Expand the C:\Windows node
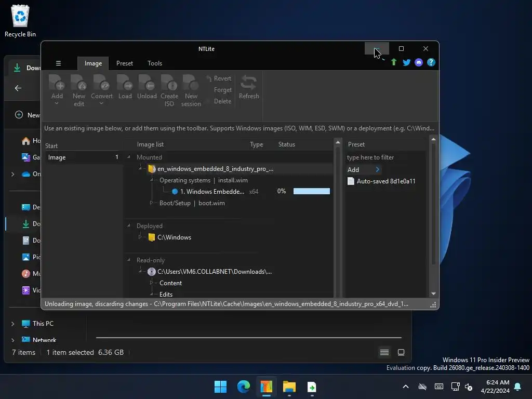 pyautogui.click(x=140, y=237)
